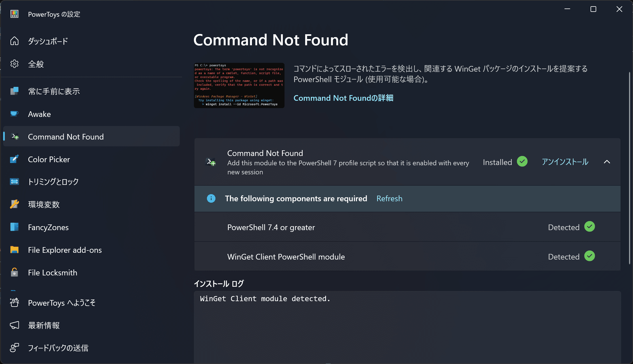The height and width of the screenshot is (364, 633).
Task: Maximize the PowerToys settings window
Action: 593,9
